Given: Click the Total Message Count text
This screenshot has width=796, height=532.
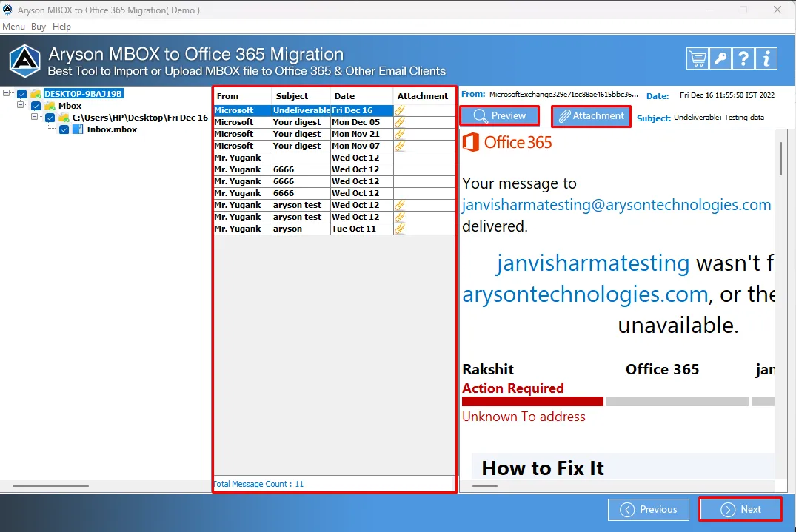Looking at the screenshot, I should (258, 484).
